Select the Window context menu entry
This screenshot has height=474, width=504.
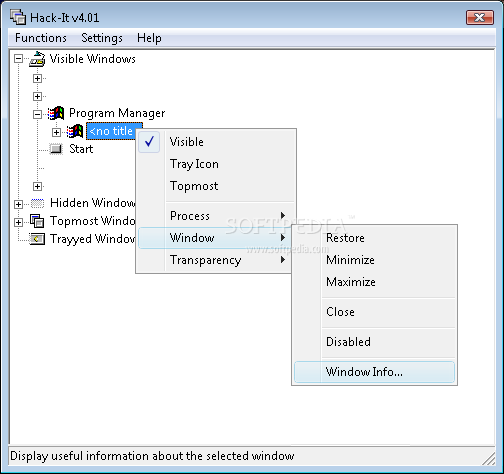tap(216, 238)
